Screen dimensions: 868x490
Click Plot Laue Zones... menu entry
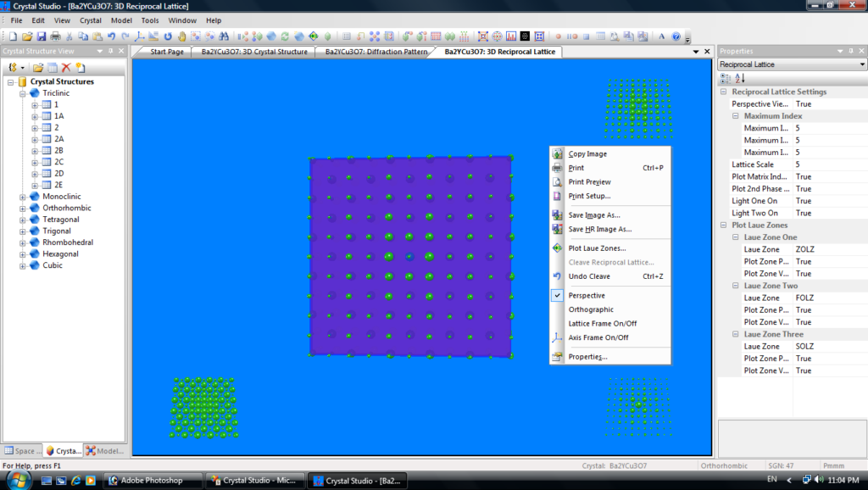[x=597, y=248]
